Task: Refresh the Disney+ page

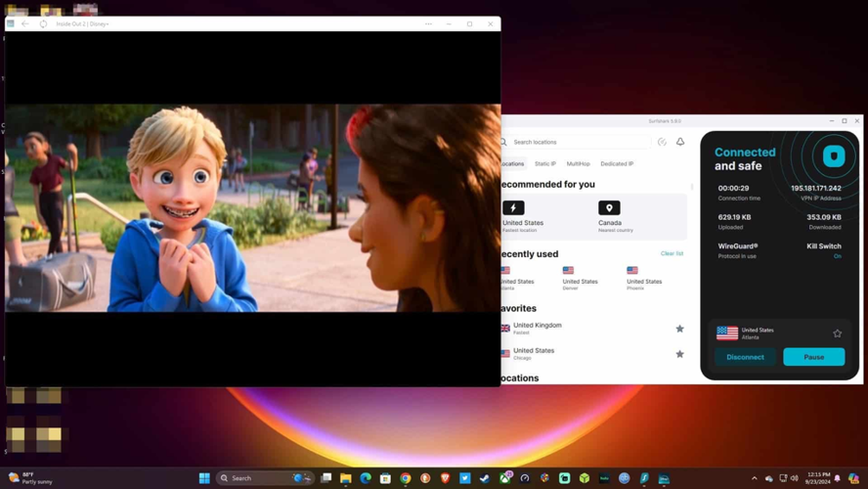Action: tap(43, 23)
